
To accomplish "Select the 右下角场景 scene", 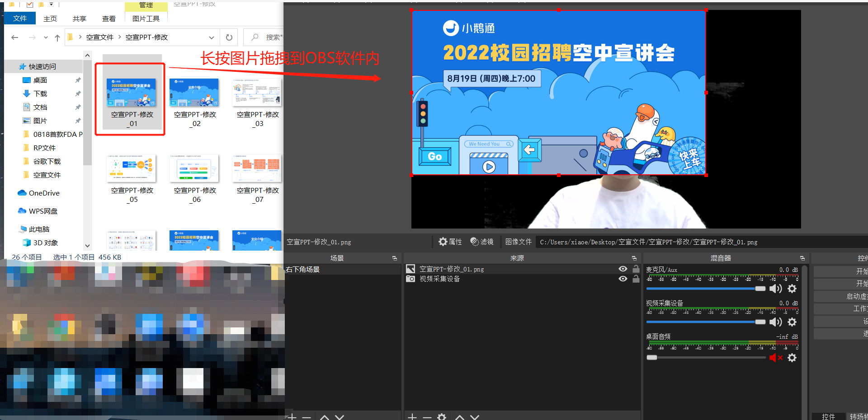I will coord(343,269).
